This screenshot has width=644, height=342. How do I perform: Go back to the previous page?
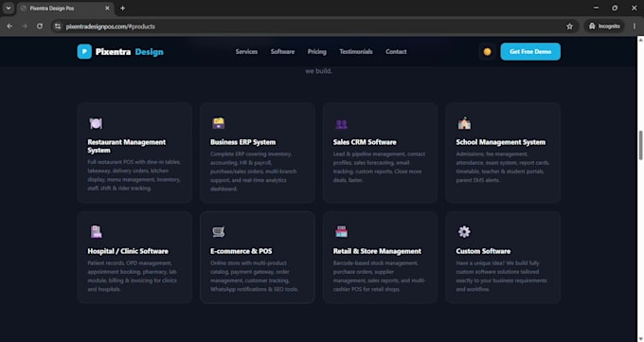pyautogui.click(x=9, y=27)
